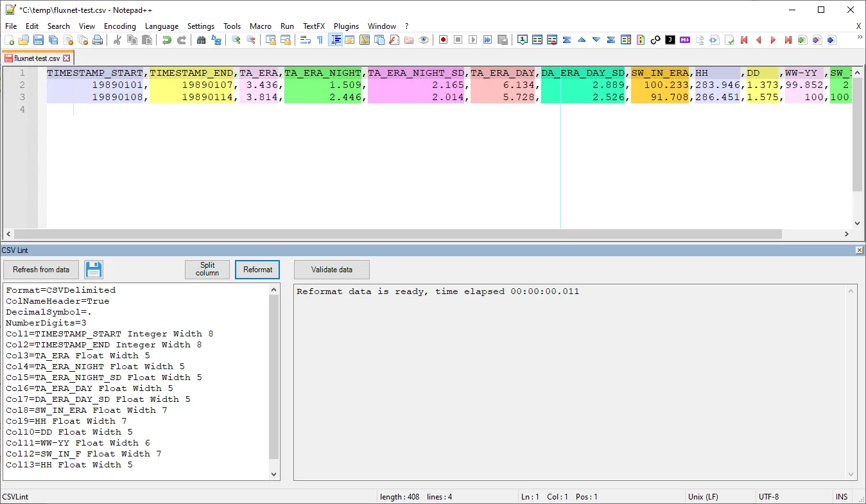
Task: Open Find dialog via binoculars icon
Action: coord(202,39)
